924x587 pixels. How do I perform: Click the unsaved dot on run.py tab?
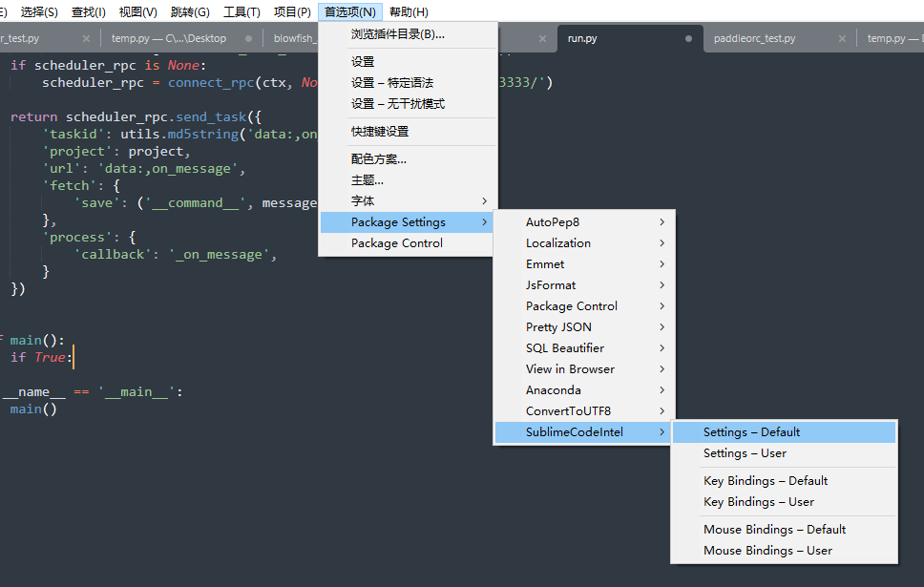(688, 38)
